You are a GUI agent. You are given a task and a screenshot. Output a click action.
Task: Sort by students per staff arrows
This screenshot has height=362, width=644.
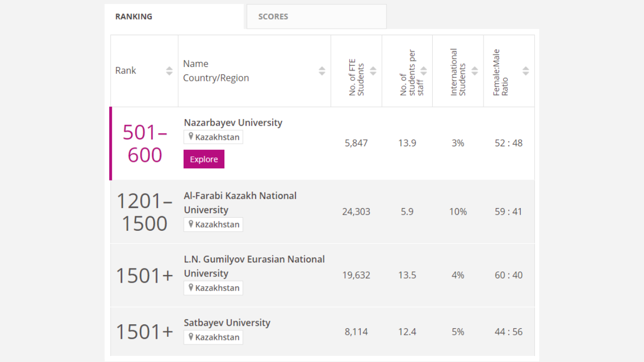[x=424, y=71]
